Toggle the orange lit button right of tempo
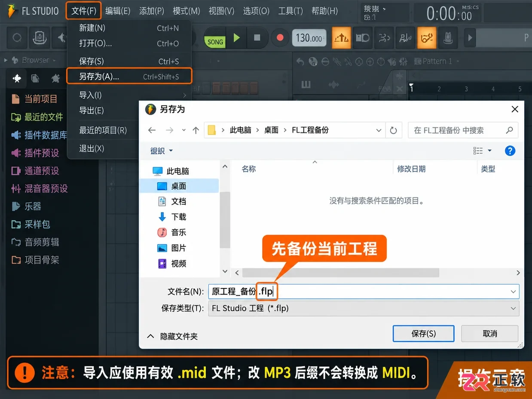The height and width of the screenshot is (399, 532). point(341,38)
